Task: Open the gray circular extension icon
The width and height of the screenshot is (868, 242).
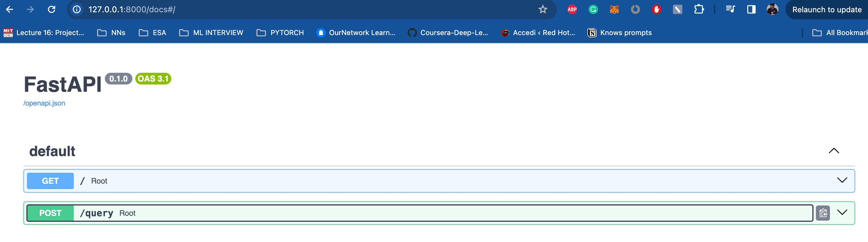Action: [x=635, y=9]
